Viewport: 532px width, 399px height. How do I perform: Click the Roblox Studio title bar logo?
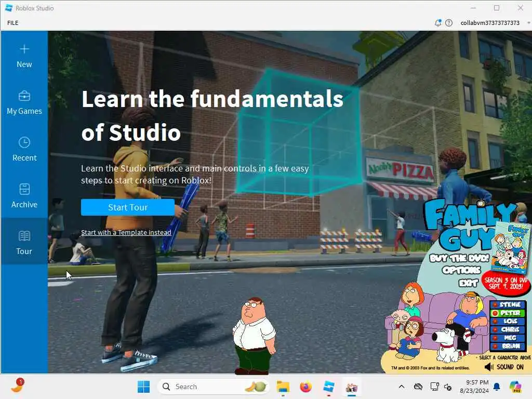coord(9,8)
